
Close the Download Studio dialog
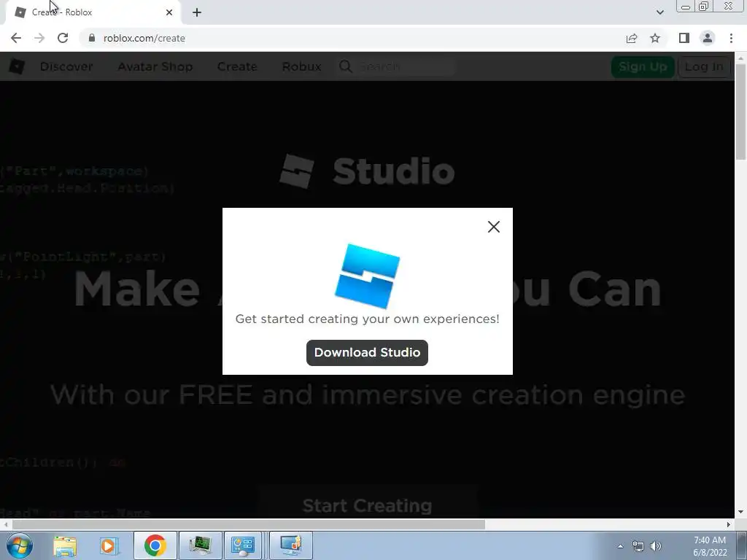(x=494, y=227)
